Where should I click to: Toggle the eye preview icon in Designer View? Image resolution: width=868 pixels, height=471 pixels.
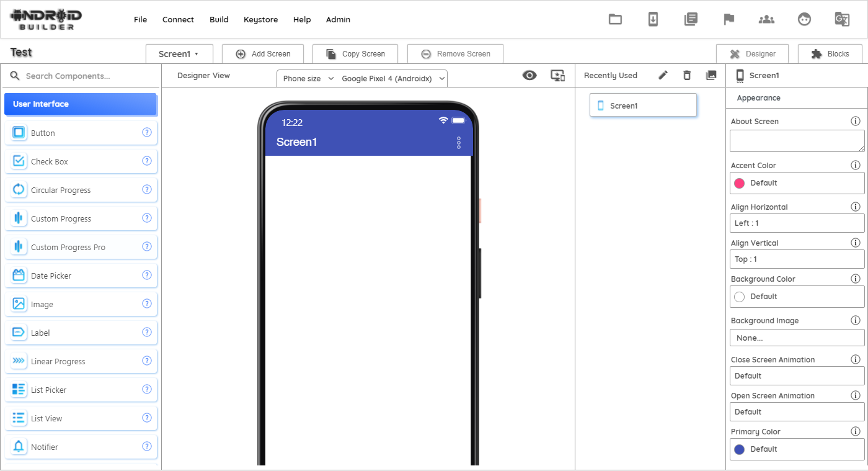(x=529, y=74)
